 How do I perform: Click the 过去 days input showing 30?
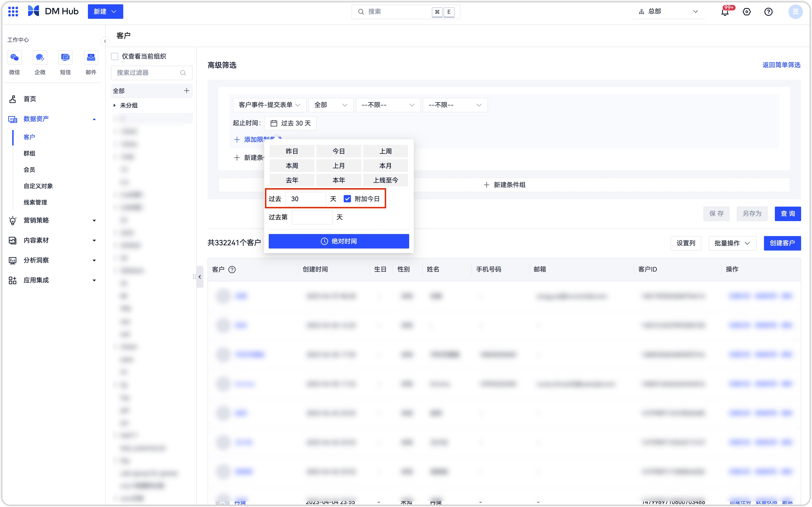(x=305, y=199)
